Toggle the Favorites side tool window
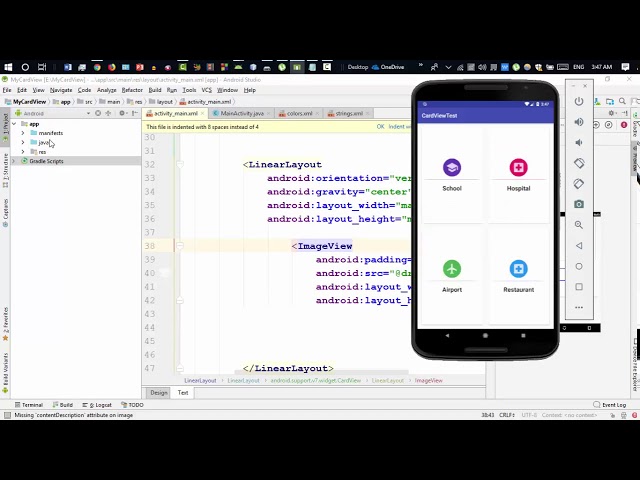The height and width of the screenshot is (480, 640). tap(5, 324)
